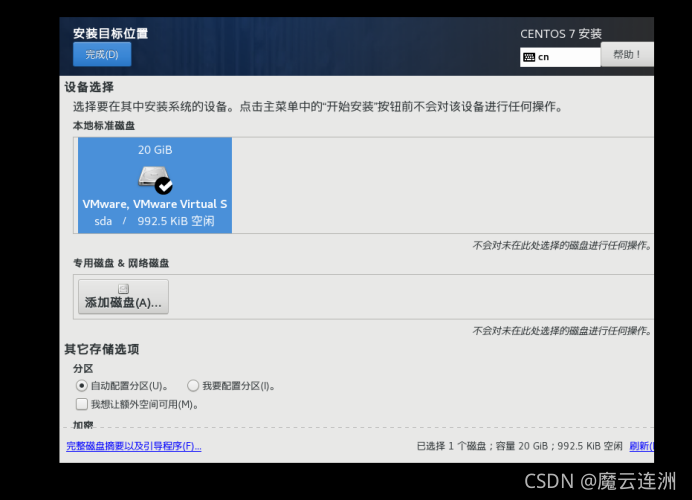Click the 本地标准磁盘 label

pyautogui.click(x=104, y=126)
